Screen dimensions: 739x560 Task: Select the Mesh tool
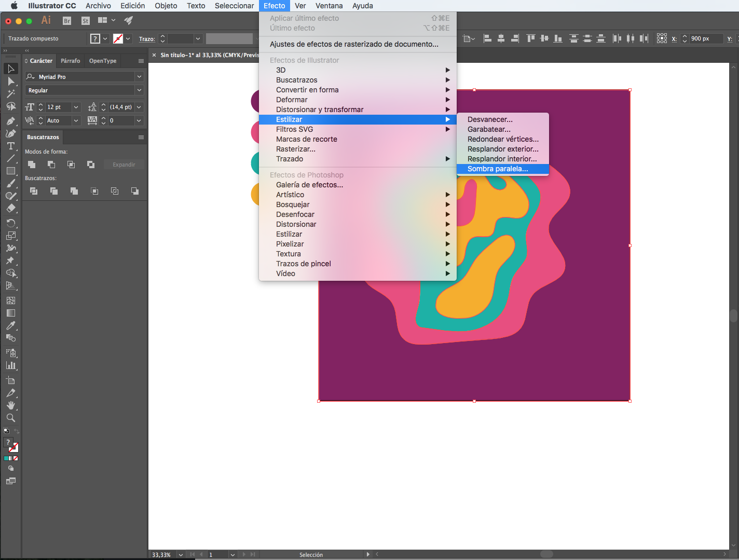(x=10, y=301)
